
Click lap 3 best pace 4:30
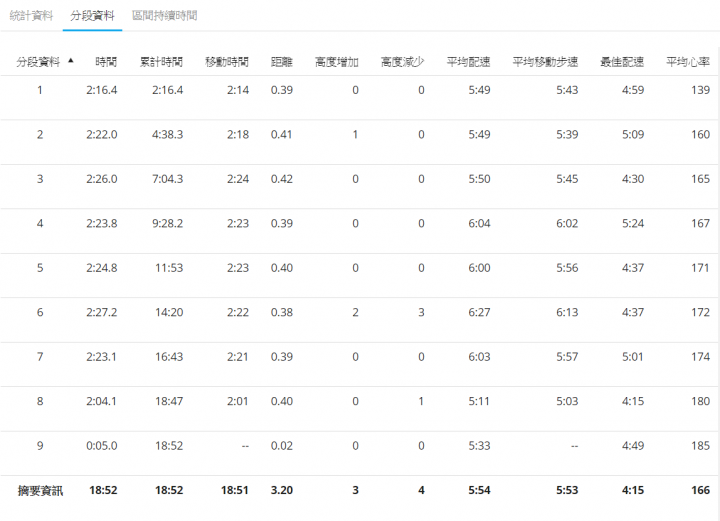point(633,179)
